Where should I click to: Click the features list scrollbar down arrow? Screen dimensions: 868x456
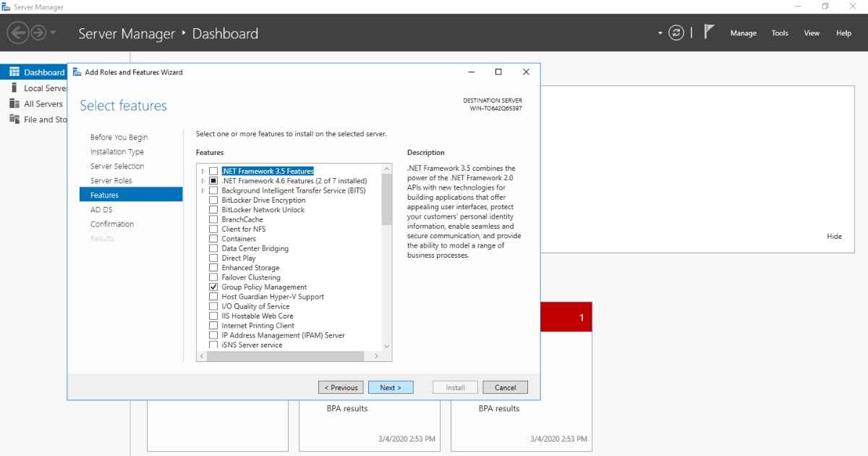coord(386,346)
